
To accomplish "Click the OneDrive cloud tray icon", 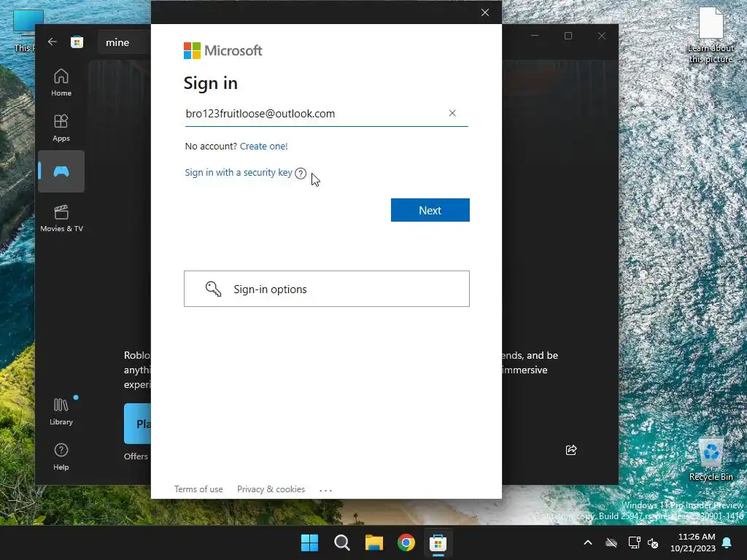I will (611, 542).
